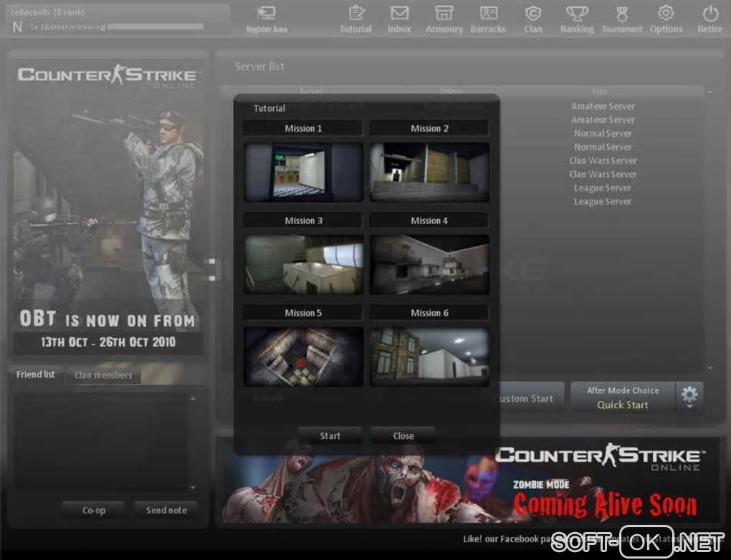The image size is (731, 560).
Task: Click the Quick Start button
Action: (623, 397)
